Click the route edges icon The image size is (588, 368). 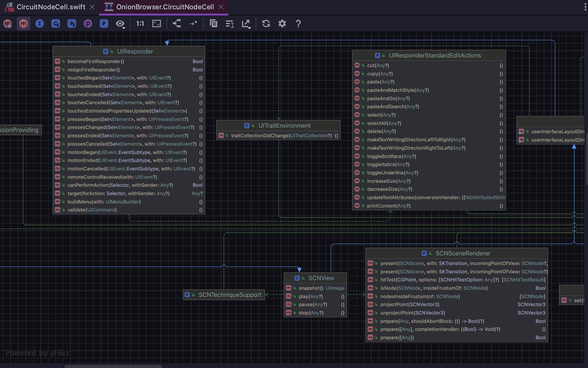tap(193, 24)
